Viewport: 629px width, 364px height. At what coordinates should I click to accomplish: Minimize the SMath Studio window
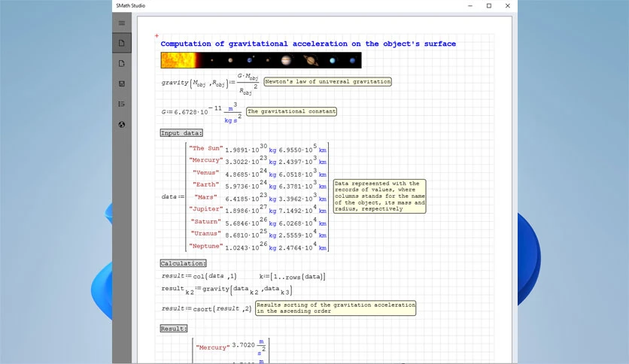point(470,5)
